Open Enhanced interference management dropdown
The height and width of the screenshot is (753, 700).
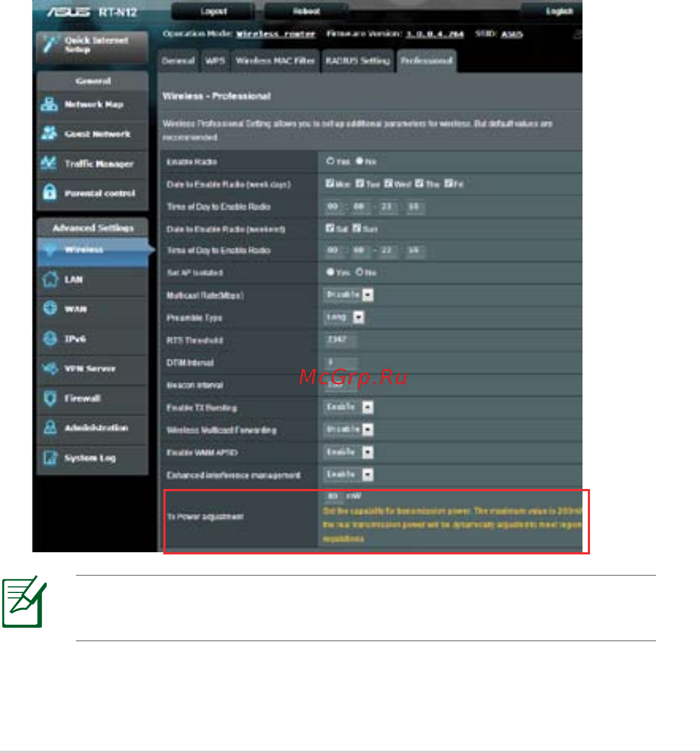click(x=349, y=474)
